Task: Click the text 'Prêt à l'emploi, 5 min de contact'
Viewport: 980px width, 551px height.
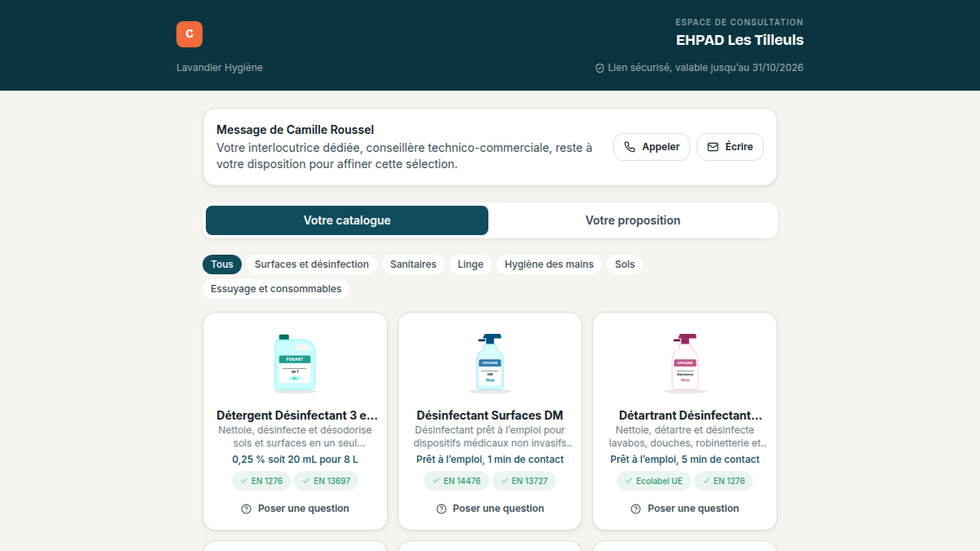Action: (684, 460)
